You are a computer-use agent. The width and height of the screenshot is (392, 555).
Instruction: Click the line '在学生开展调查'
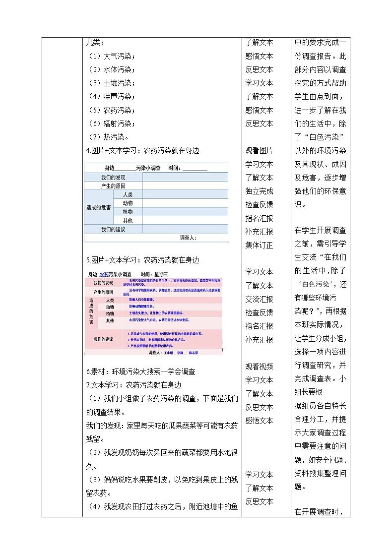321,231
